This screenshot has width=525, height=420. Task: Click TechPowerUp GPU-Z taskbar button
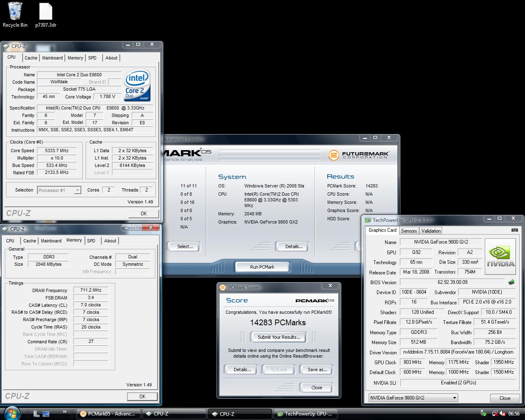point(306,414)
